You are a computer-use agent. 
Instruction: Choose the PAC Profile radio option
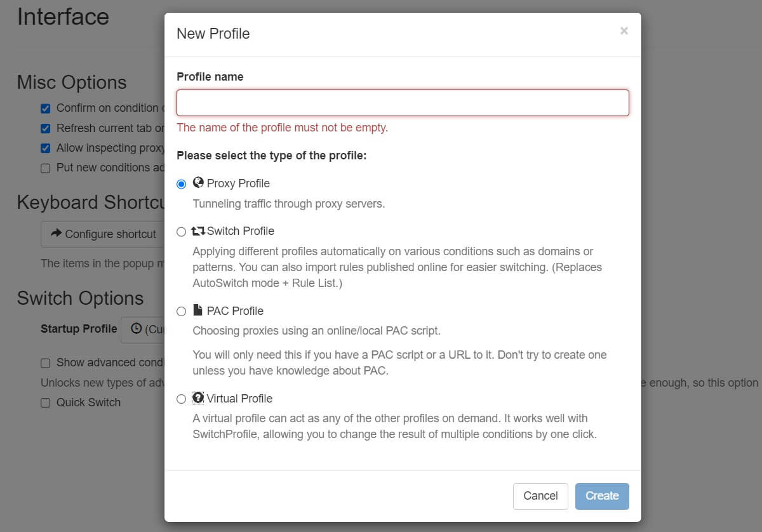pos(182,311)
